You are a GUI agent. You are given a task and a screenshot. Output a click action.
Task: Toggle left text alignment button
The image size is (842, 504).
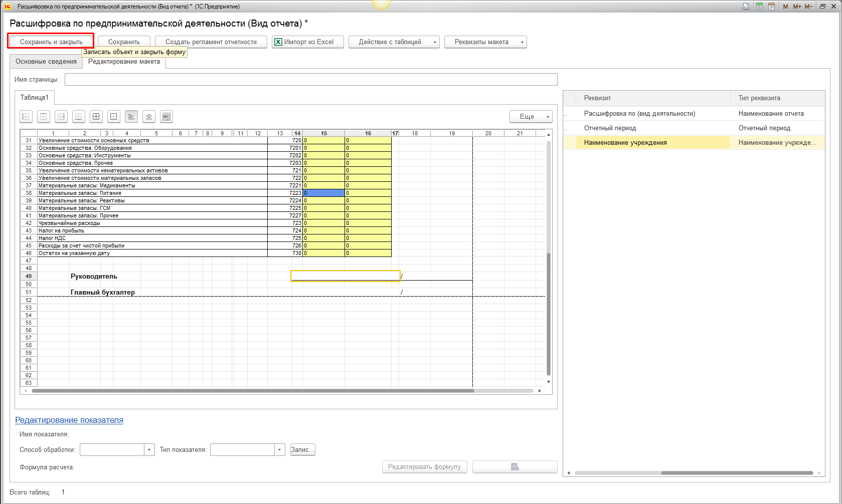(131, 117)
